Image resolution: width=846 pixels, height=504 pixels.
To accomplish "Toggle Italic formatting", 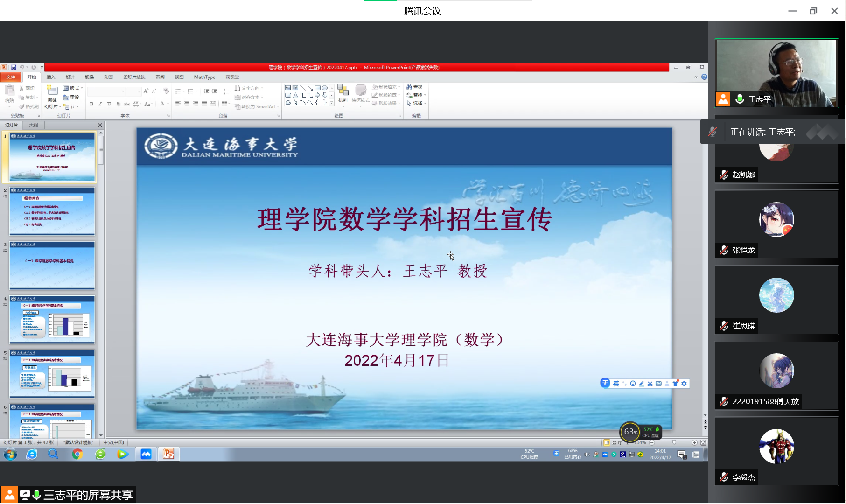I will pos(100,104).
